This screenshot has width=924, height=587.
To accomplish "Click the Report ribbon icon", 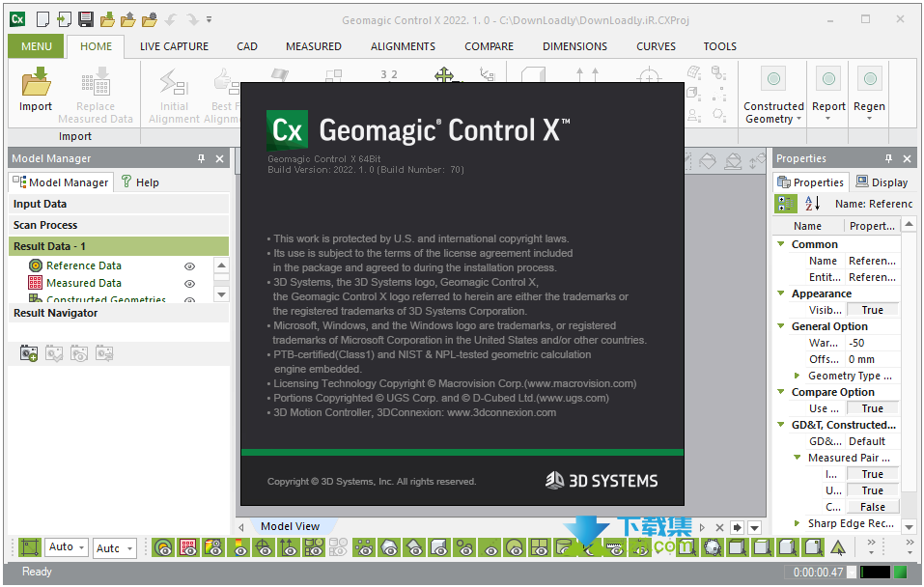I will [828, 79].
